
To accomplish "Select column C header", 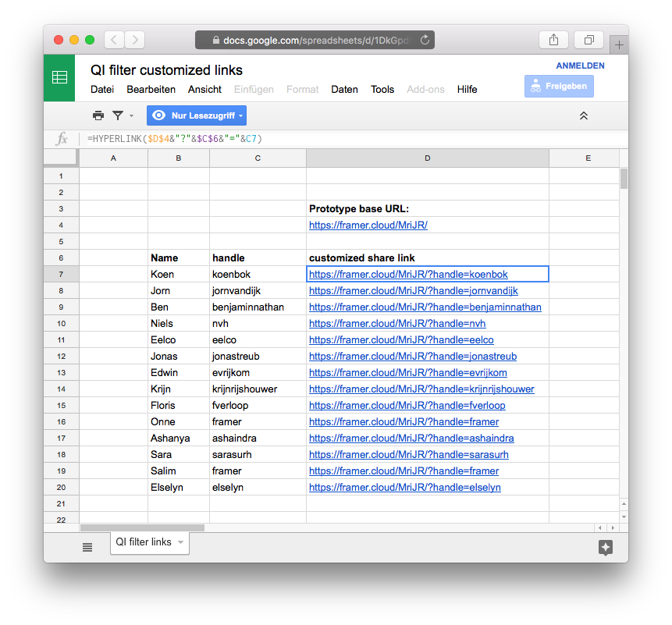I will (258, 158).
